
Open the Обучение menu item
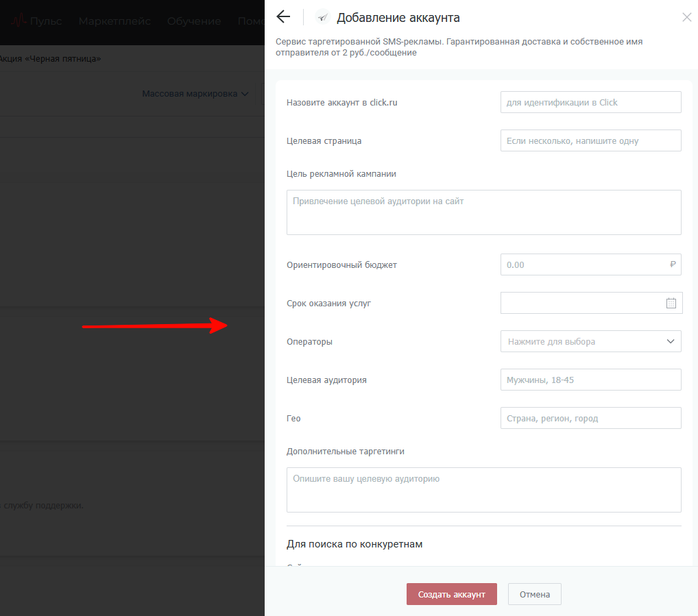point(195,21)
